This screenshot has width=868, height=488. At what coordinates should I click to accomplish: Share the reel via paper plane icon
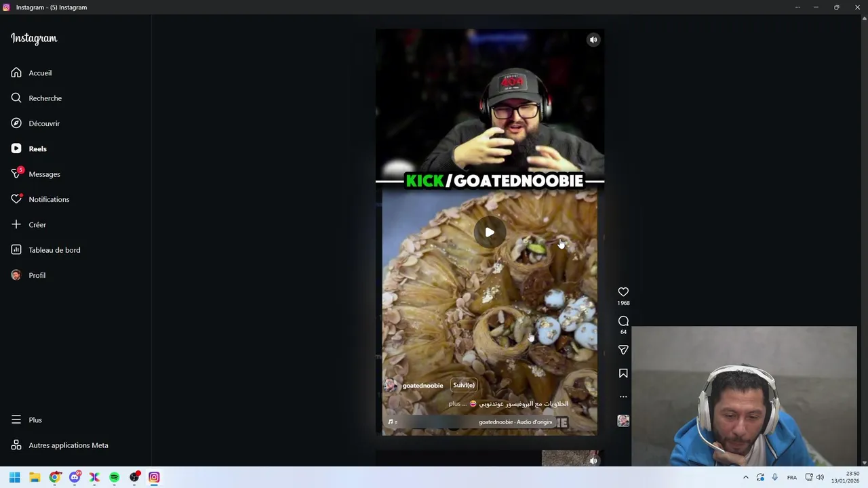click(x=623, y=350)
